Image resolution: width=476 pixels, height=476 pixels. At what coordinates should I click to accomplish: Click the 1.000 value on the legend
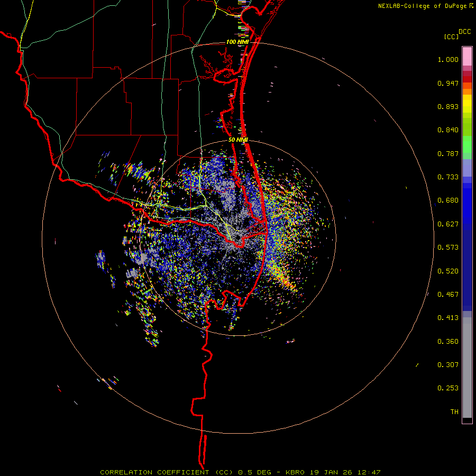coord(448,59)
